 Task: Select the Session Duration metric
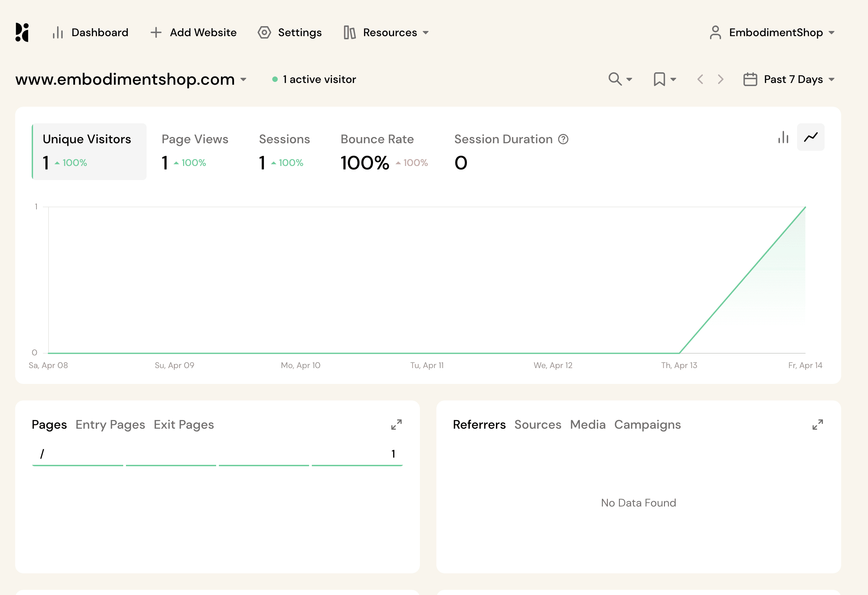(511, 152)
